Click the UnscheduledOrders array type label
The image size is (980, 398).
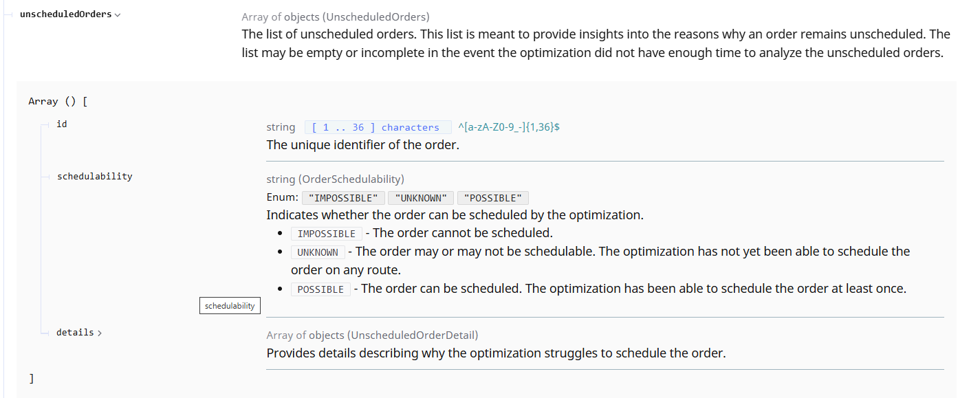[335, 17]
